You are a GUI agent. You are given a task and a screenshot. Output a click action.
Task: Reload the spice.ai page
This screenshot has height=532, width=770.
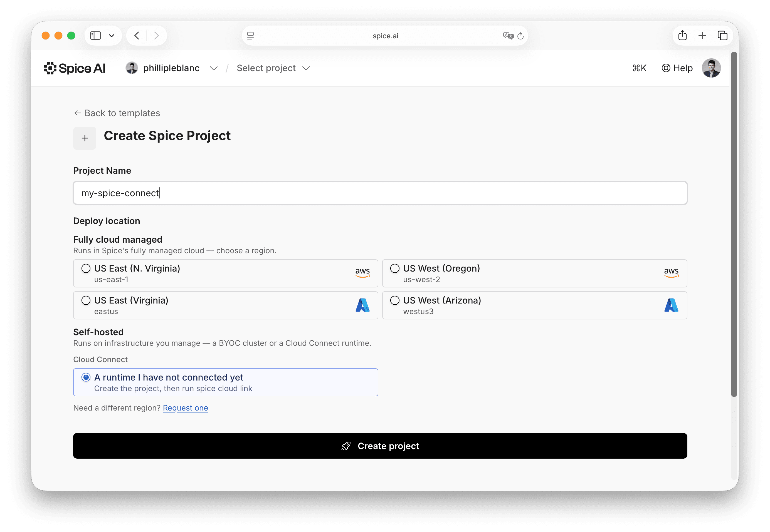point(520,36)
